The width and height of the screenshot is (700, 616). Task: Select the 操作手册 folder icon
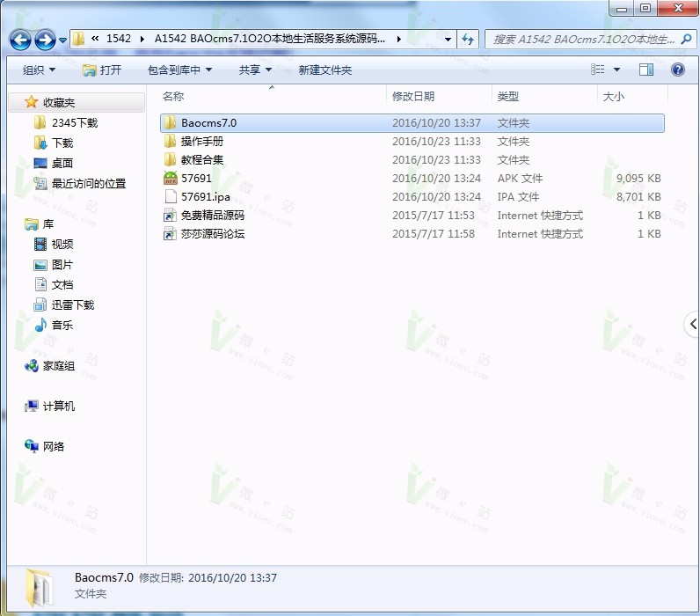[170, 141]
